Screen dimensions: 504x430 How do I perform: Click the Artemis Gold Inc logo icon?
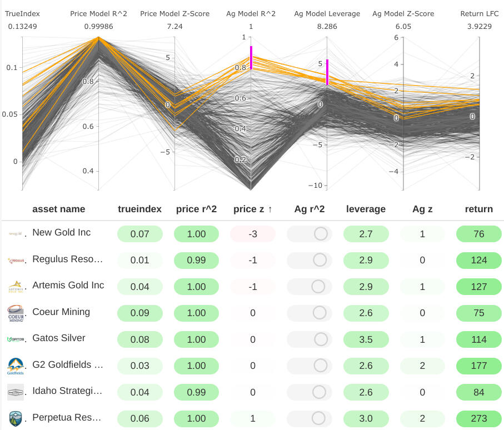(15, 287)
